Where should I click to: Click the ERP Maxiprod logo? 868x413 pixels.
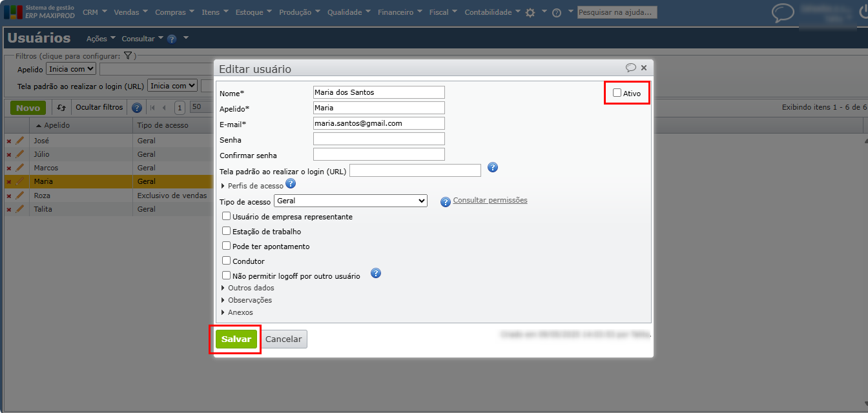click(x=41, y=12)
